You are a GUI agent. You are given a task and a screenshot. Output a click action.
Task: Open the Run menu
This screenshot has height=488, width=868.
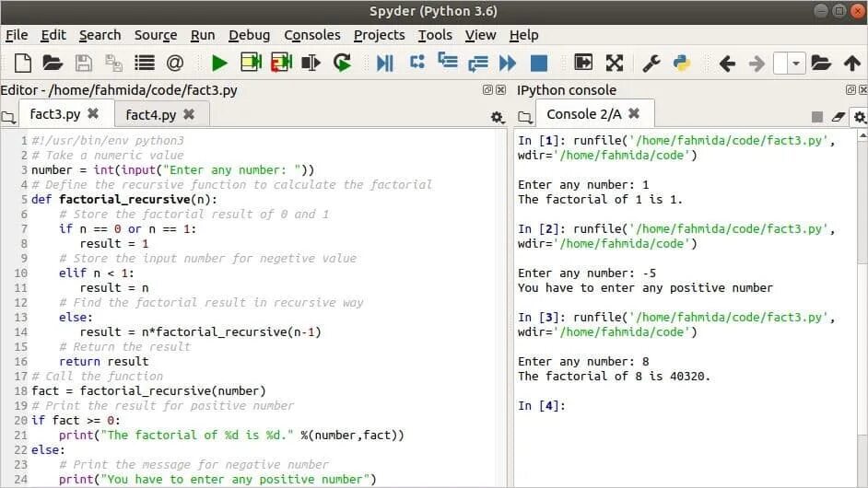[x=203, y=35]
